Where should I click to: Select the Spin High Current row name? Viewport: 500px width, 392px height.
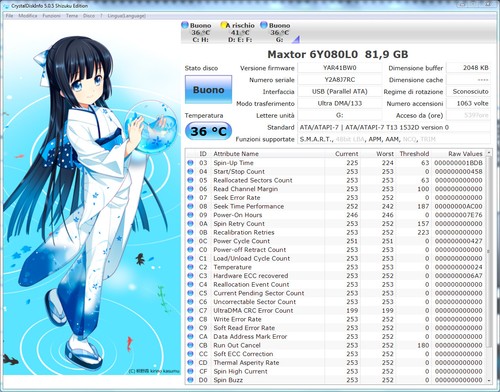coord(240,371)
